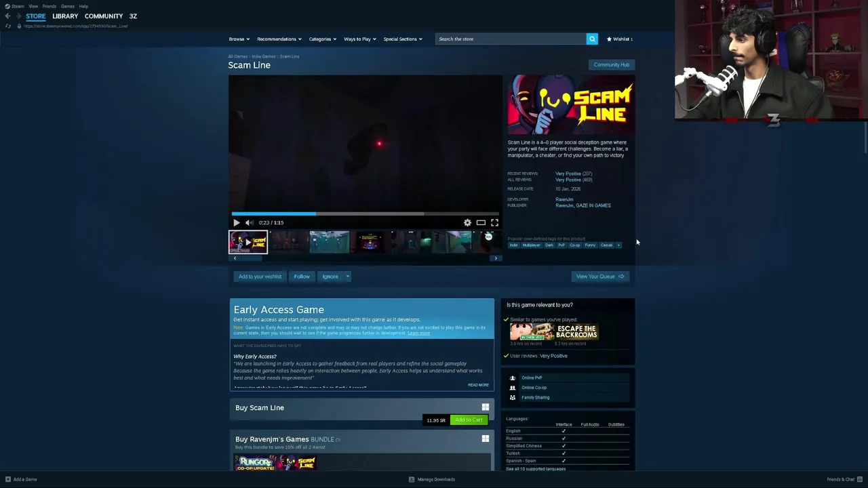The image size is (868, 488).
Task: Click View Your Queue
Action: coord(600,277)
